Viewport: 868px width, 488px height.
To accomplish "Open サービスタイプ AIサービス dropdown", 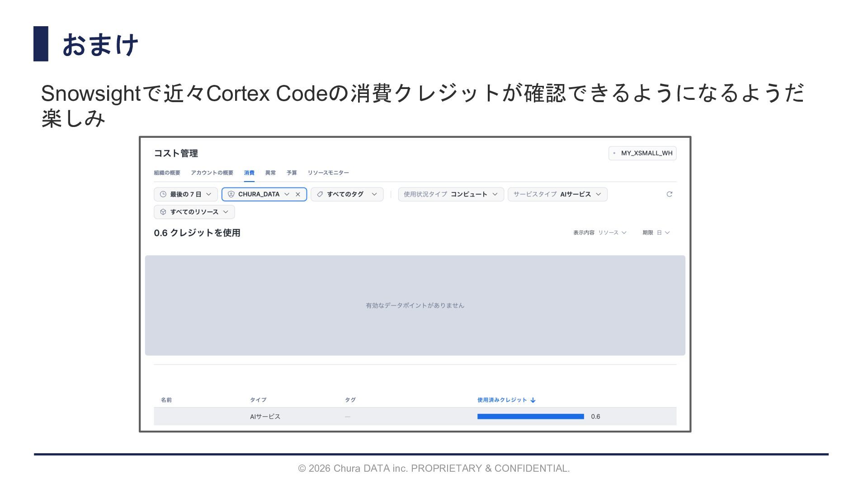I will click(557, 194).
